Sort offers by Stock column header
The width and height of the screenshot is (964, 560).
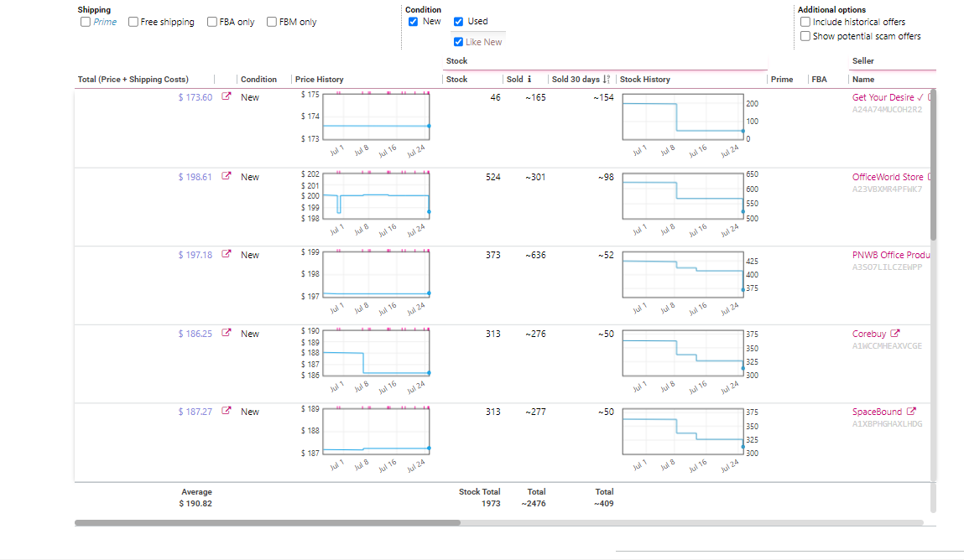pos(456,79)
